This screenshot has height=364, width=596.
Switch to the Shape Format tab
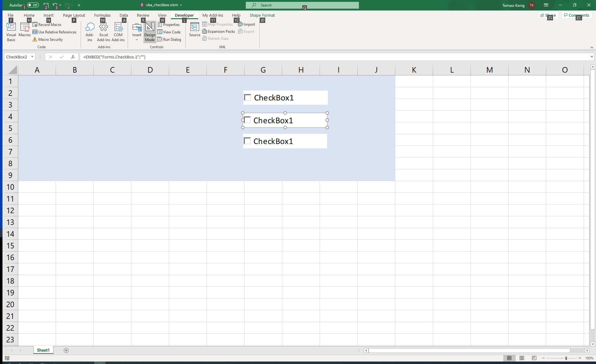pyautogui.click(x=262, y=15)
